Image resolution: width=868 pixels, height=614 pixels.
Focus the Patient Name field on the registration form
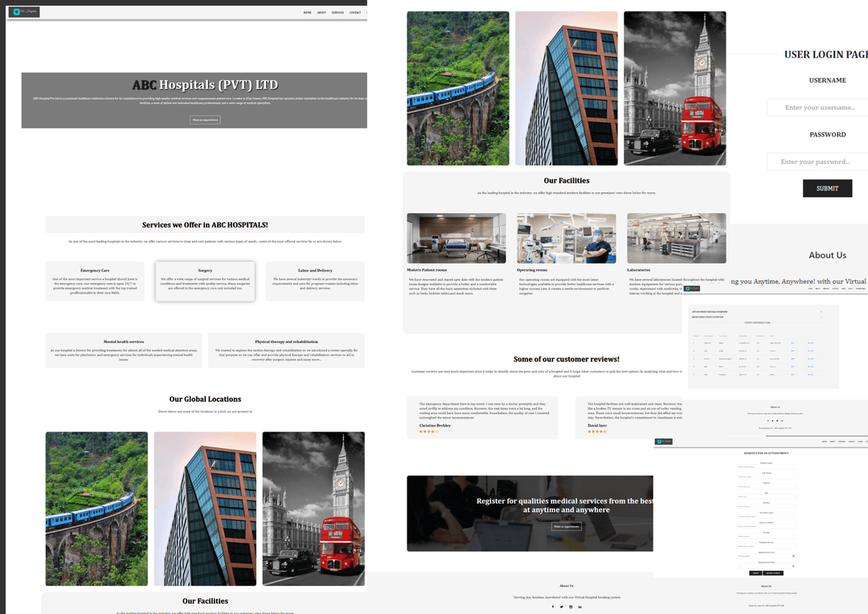[x=766, y=467]
